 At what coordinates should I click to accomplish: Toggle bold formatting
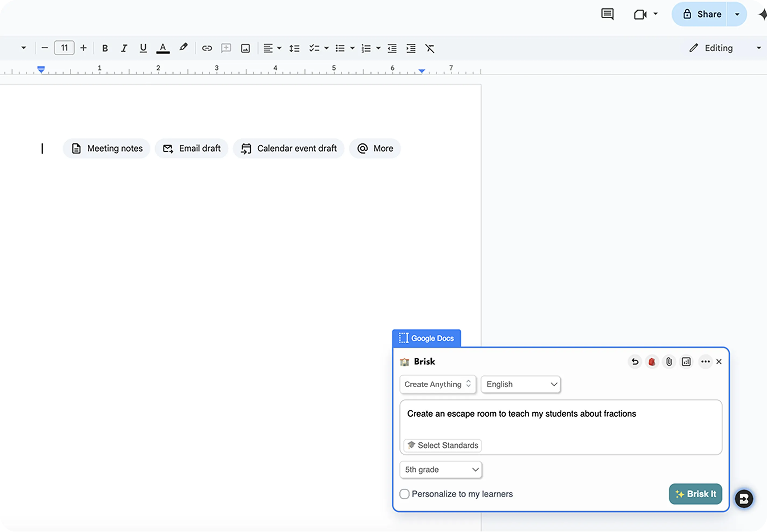tap(105, 48)
